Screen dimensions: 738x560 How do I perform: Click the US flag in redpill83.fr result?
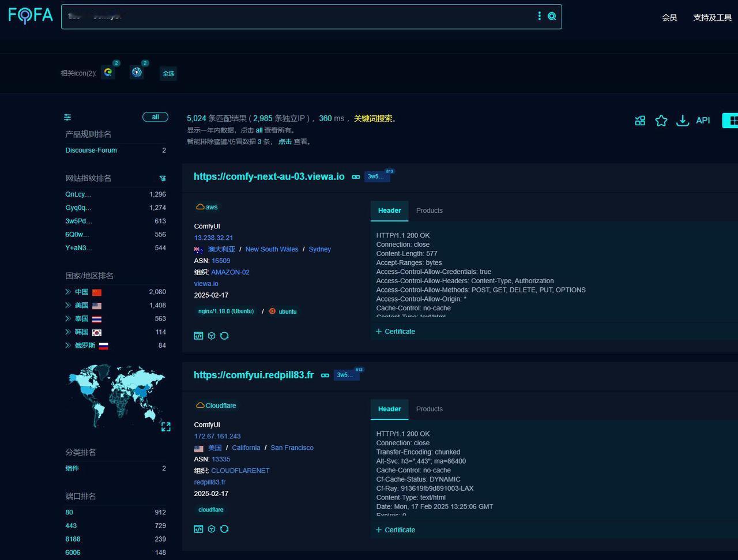click(199, 448)
